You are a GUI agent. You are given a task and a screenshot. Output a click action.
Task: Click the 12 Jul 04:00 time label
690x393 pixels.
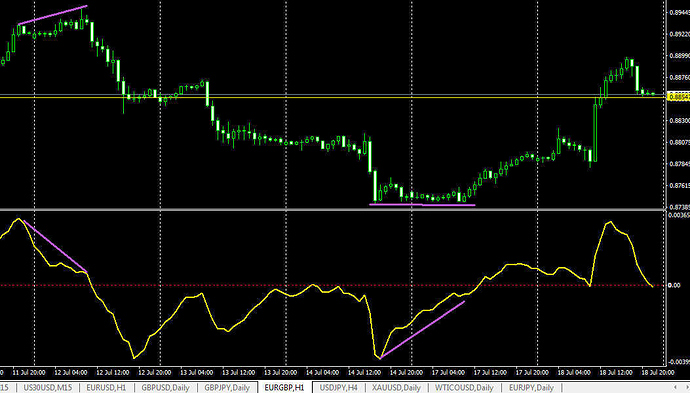tap(71, 372)
